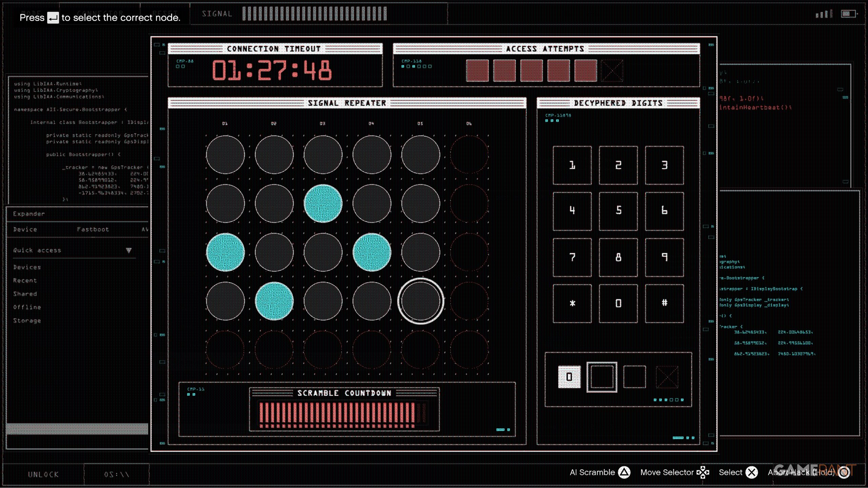The height and width of the screenshot is (488, 868).
Task: Select the cyan node under column 04
Action: 372,252
